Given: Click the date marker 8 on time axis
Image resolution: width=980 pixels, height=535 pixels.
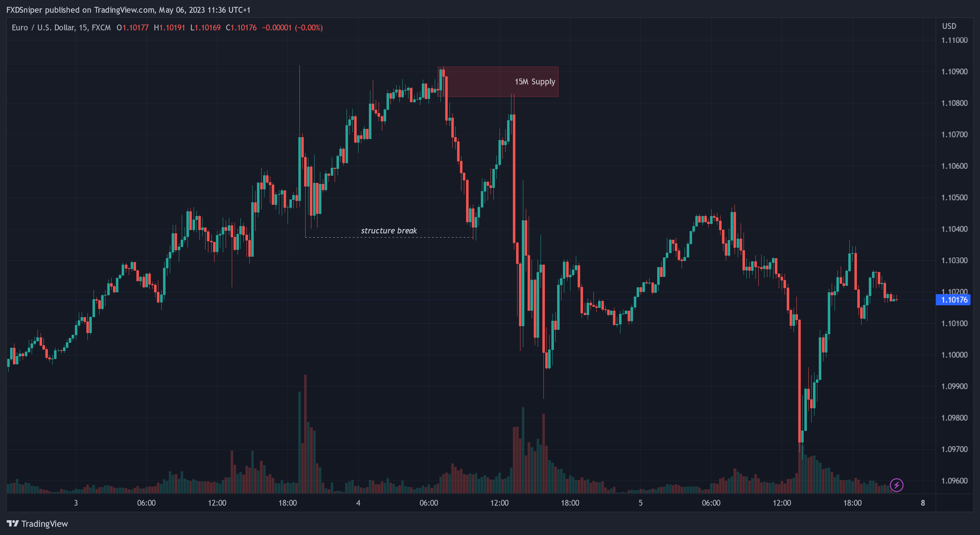Looking at the screenshot, I should (922, 503).
